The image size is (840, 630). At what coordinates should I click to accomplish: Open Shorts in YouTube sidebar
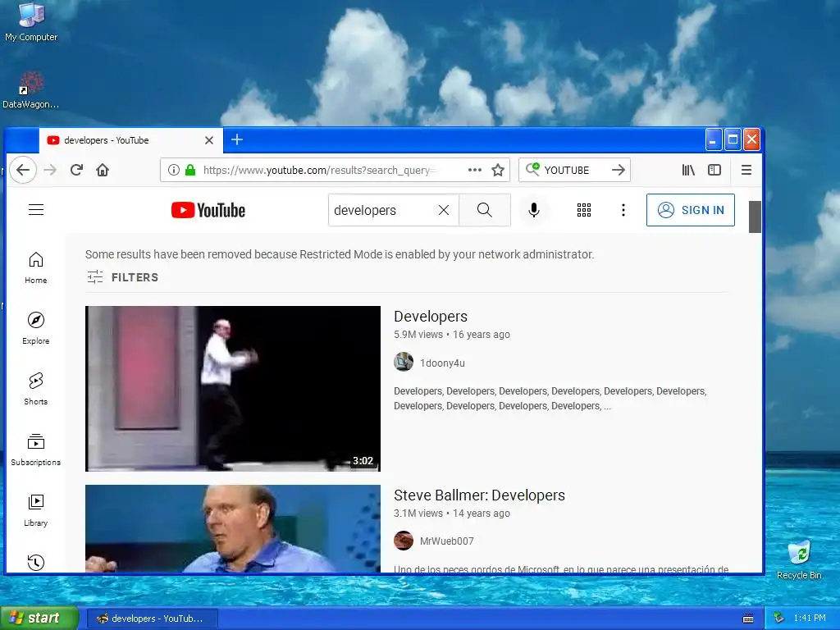point(36,389)
